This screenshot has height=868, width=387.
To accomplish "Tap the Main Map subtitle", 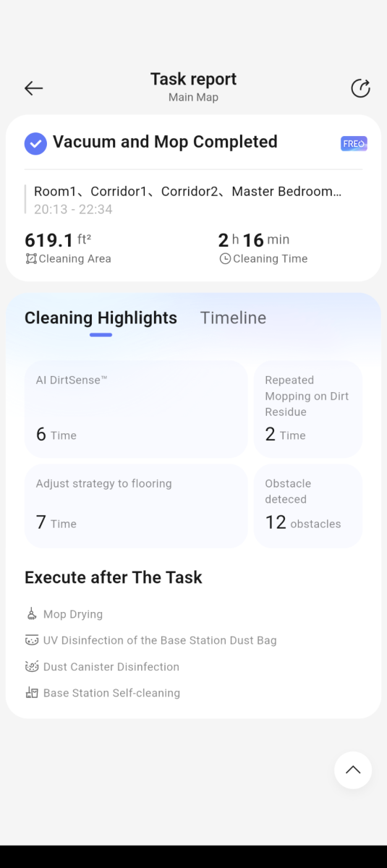I will point(193,97).
